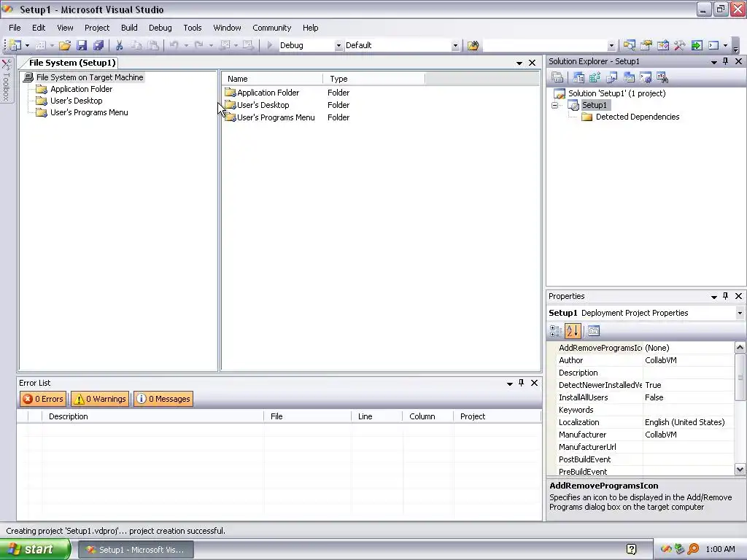Toggle auto-hide pin on Error List

click(521, 382)
